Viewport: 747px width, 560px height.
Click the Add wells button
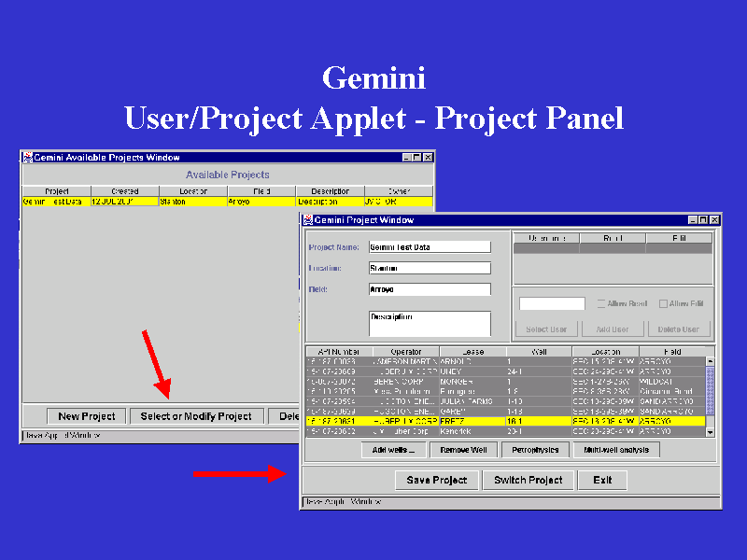(x=393, y=450)
